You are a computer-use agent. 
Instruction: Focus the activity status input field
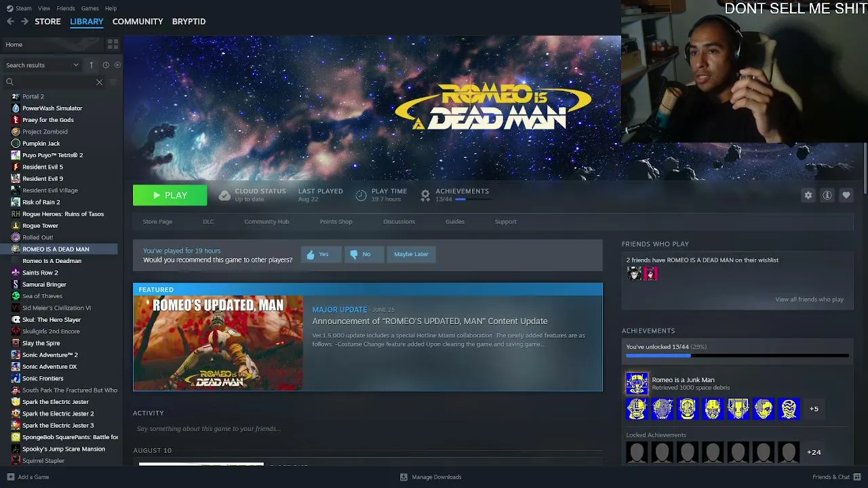coord(368,429)
